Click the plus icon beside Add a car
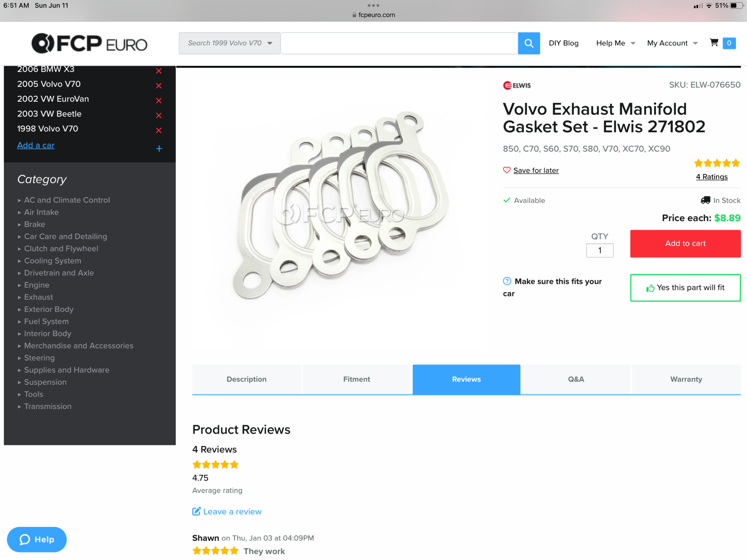This screenshot has width=747, height=560. tap(159, 149)
